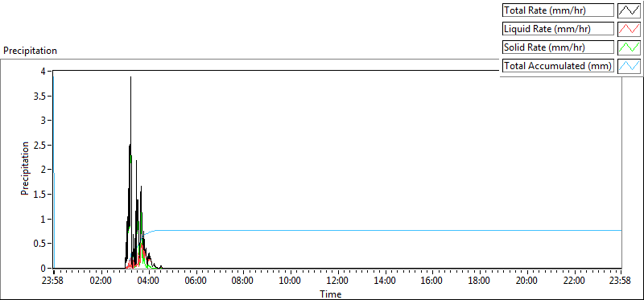Click the 23:58 start time axis label
Viewport: 644px width, 300px height.
(54, 282)
